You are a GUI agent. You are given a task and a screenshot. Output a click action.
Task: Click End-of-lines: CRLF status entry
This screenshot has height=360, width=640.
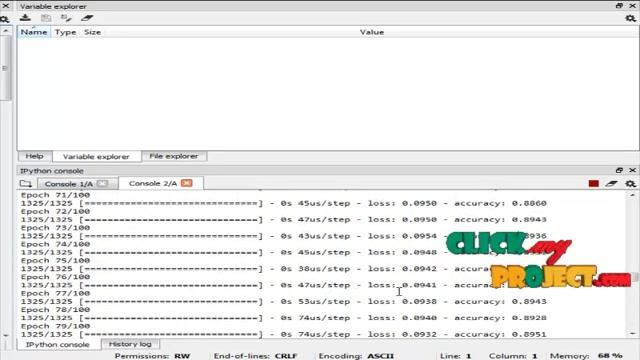click(x=256, y=356)
